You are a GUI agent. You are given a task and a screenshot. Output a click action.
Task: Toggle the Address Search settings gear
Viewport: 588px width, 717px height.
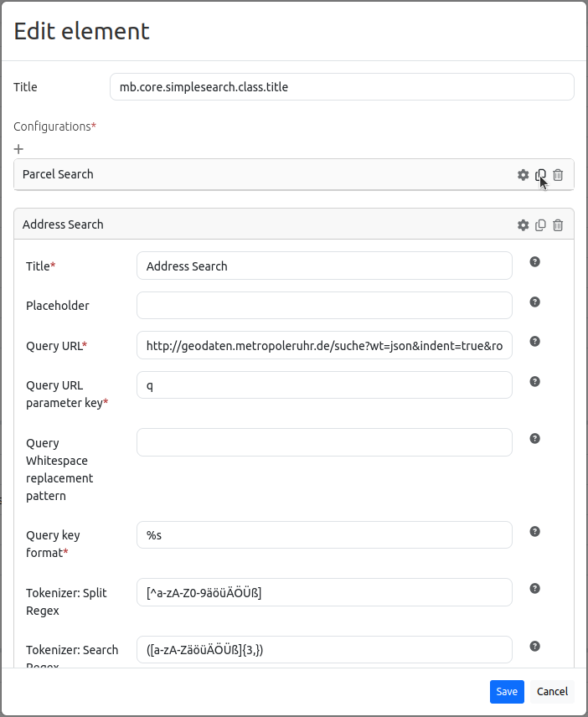pos(524,225)
